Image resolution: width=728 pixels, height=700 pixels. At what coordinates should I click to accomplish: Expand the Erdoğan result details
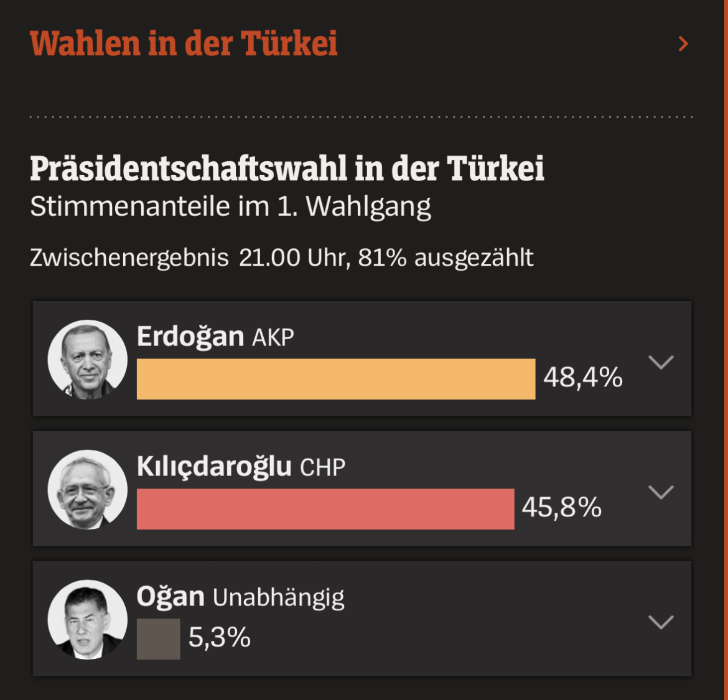[661, 362]
